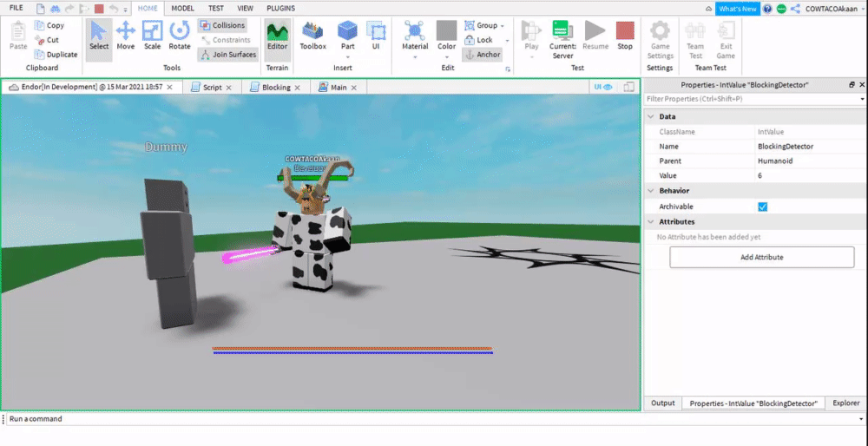
Task: Open the Toolbox
Action: (313, 36)
